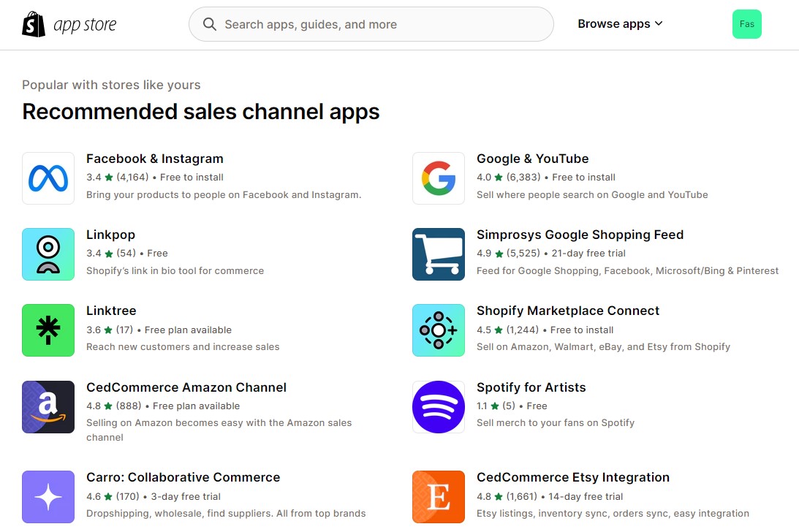Open the Fas account avatar

pyautogui.click(x=747, y=24)
